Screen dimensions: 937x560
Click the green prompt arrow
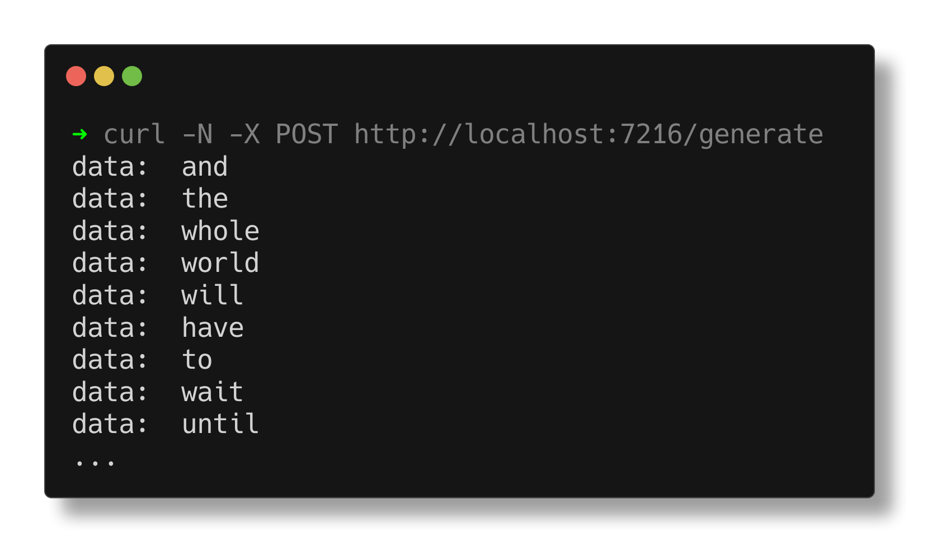[80, 134]
